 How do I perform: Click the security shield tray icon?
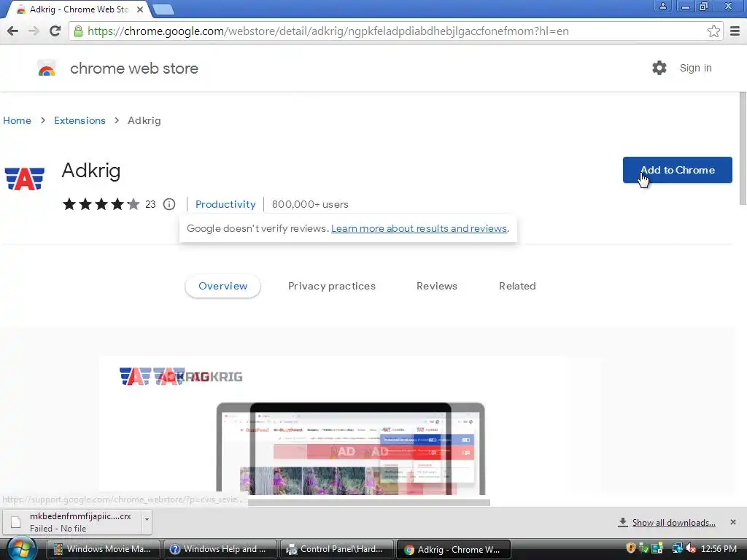click(x=631, y=548)
